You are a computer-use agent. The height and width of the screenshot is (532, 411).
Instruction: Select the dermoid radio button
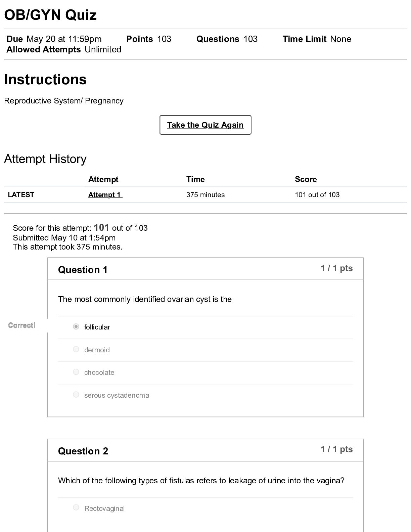pos(76,349)
